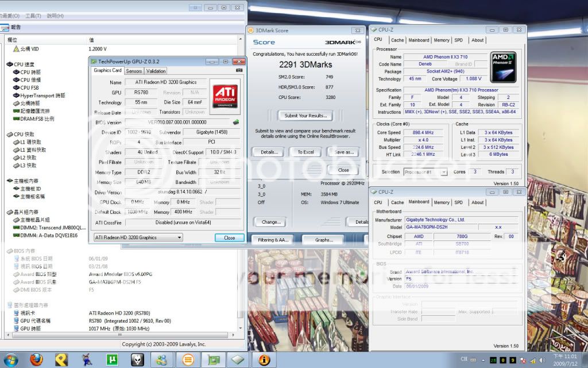Click the BIOS save chip icon in GPU-Z

tap(235, 122)
